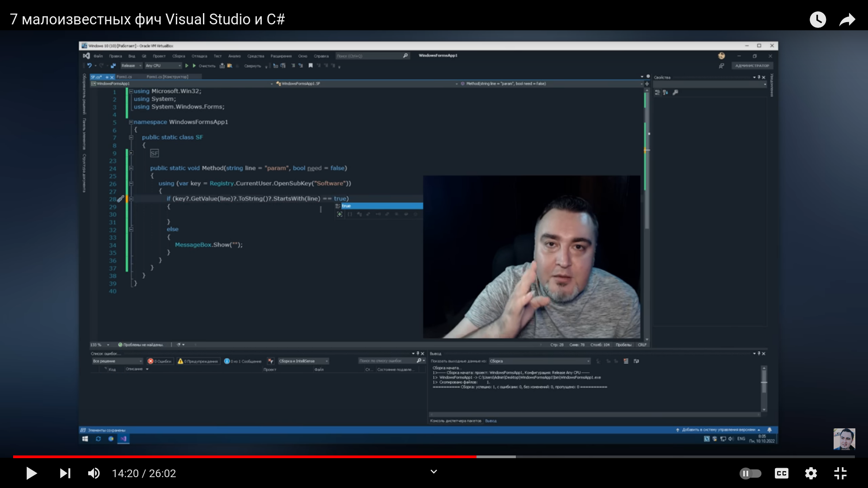Click the channel avatar watermark thumbnail
This screenshot has width=868, height=488.
pos(844,439)
